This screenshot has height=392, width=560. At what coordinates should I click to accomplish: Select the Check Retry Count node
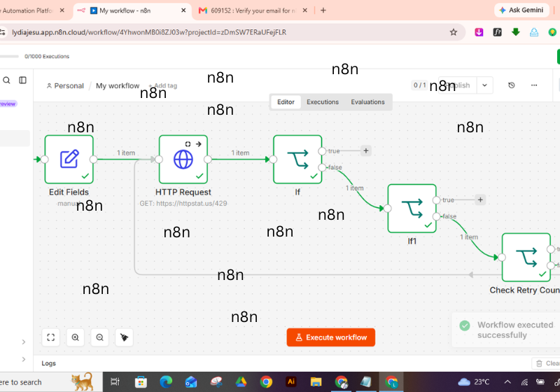pyautogui.click(x=526, y=258)
